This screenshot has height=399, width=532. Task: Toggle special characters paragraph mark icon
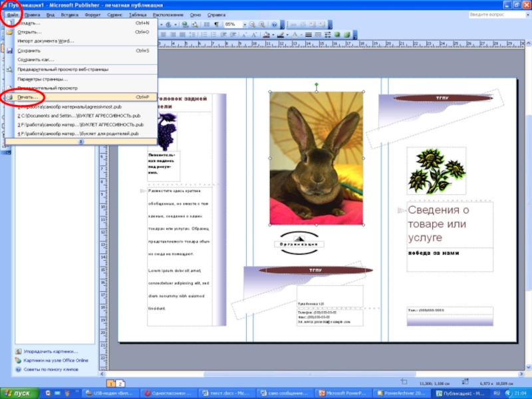tap(216, 25)
